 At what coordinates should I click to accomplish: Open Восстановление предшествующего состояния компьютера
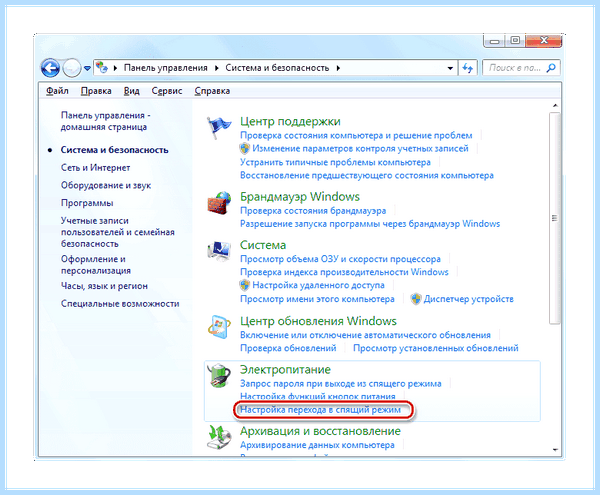point(367,175)
